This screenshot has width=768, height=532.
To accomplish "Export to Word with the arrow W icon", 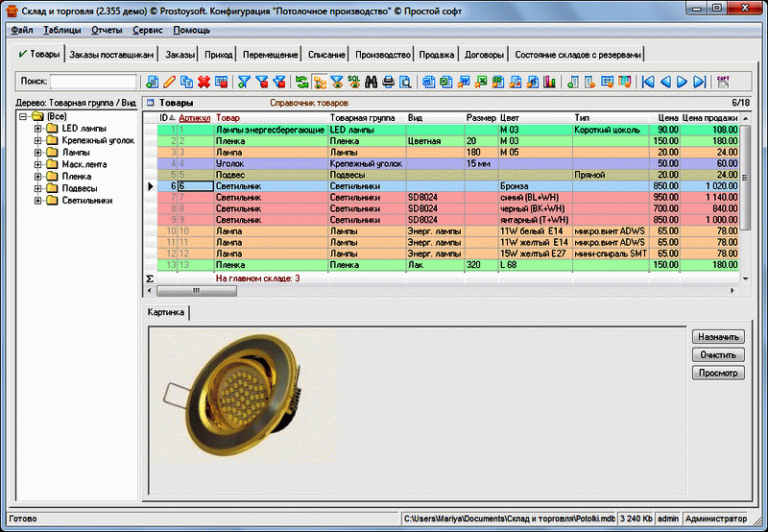I will click(464, 82).
